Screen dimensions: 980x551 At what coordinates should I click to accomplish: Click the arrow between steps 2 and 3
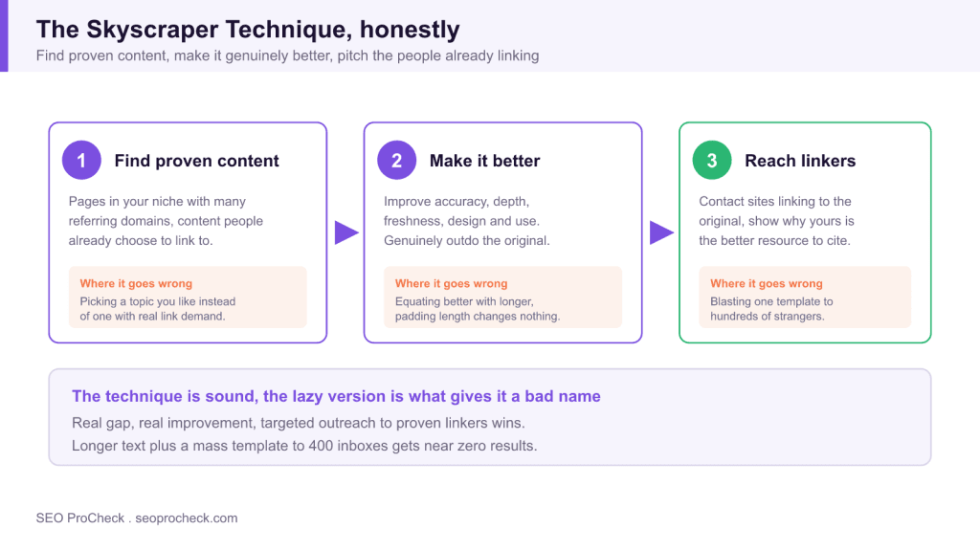[661, 232]
